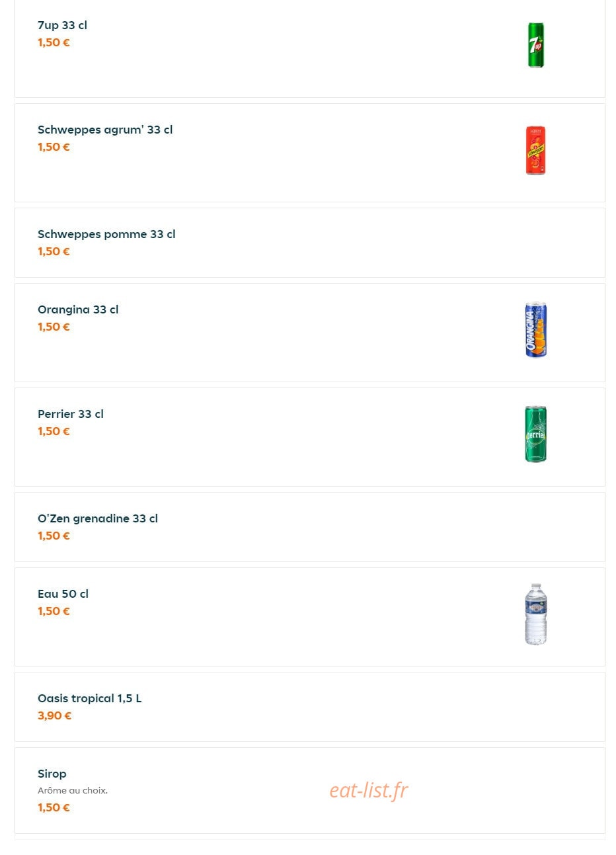Click the green Perrier can image
The height and width of the screenshot is (855, 616).
click(x=536, y=434)
